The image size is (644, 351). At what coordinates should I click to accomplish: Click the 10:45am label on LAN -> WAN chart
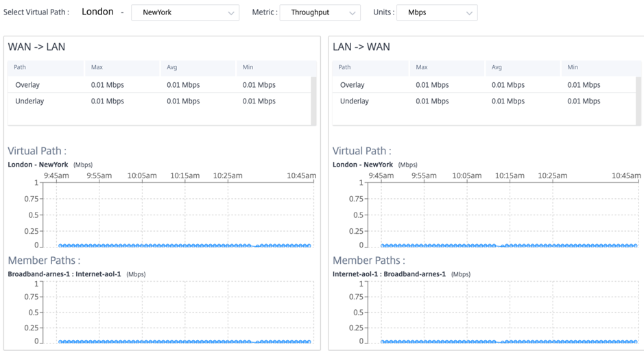click(626, 175)
